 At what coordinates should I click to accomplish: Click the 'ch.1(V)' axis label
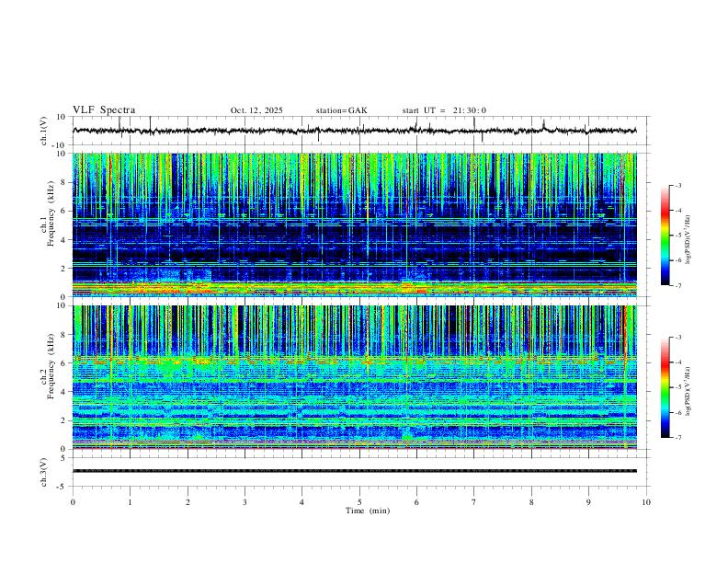[x=44, y=131]
